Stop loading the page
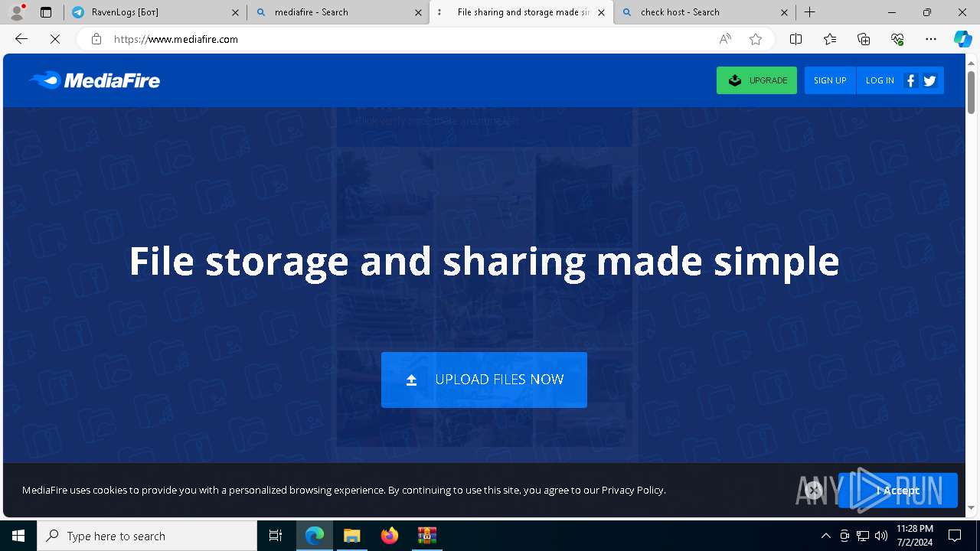The width and height of the screenshot is (980, 551). (55, 39)
